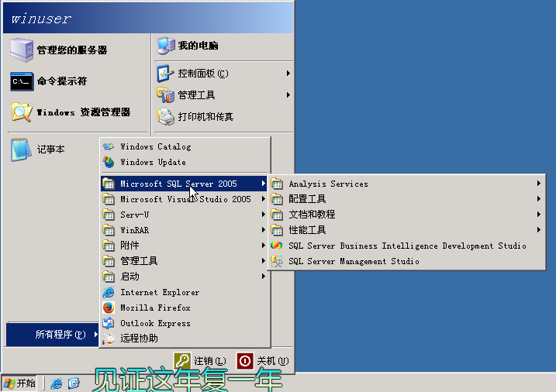Screen dimensions: 556x392
Task: Click the Windows Update globe icon
Action: point(109,162)
